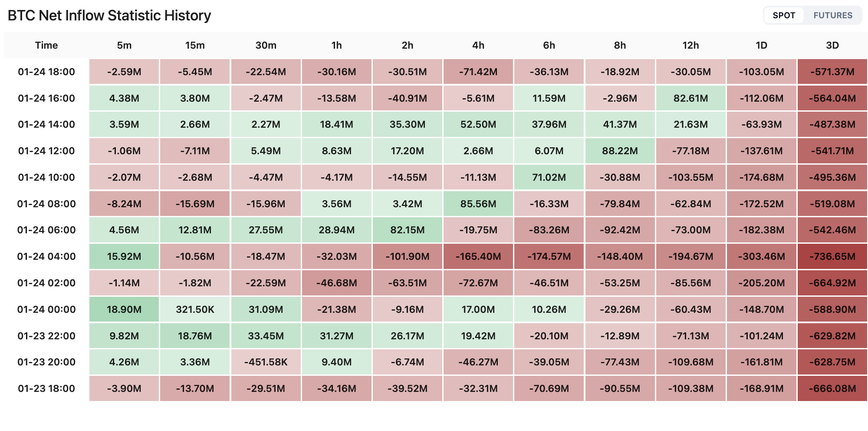Click the 85.56M cell in 4h column

pos(478,204)
